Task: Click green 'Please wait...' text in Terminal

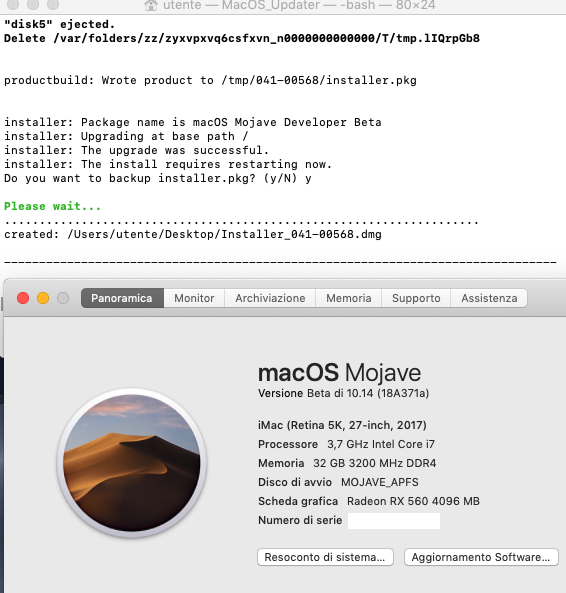Action: pyautogui.click(x=53, y=206)
